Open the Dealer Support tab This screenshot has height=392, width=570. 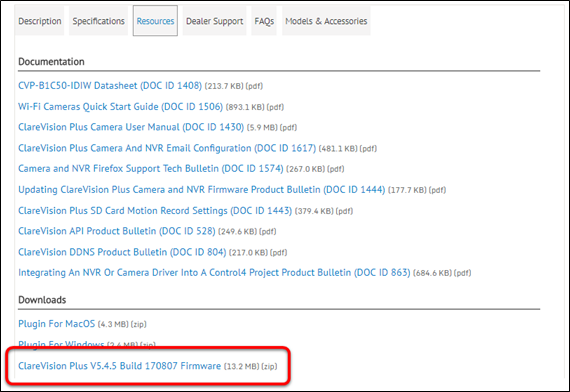pos(214,21)
